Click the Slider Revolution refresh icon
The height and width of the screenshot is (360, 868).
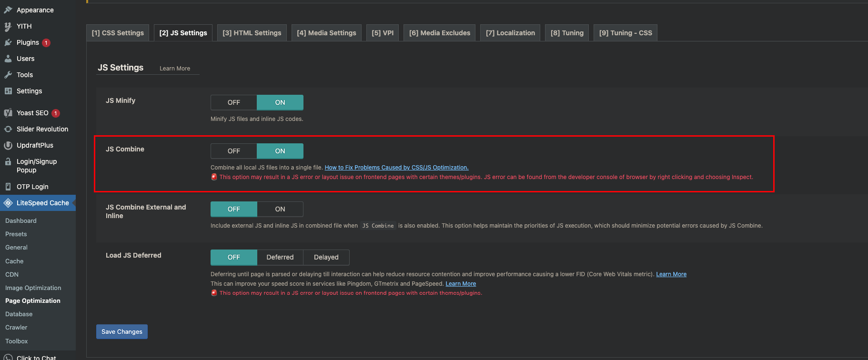pos(8,129)
